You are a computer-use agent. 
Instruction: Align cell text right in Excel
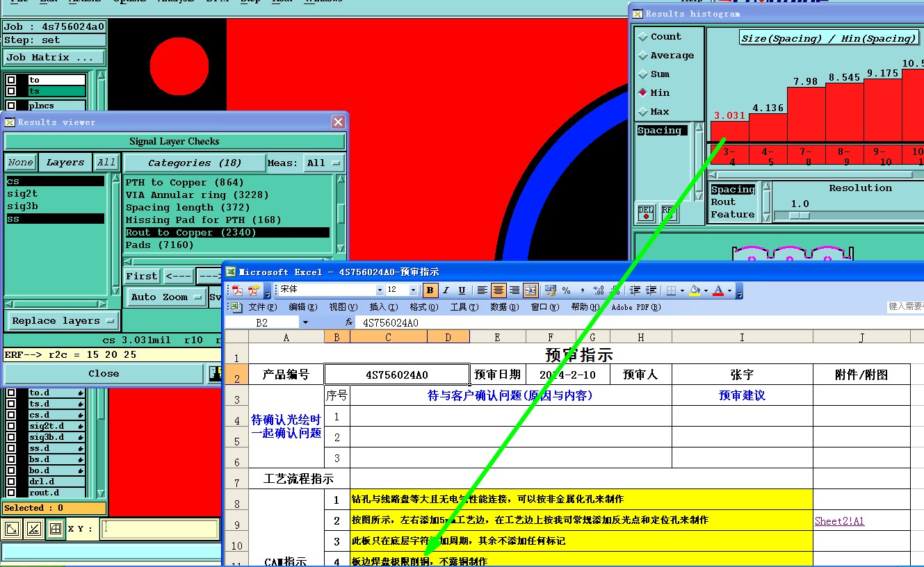coord(514,290)
